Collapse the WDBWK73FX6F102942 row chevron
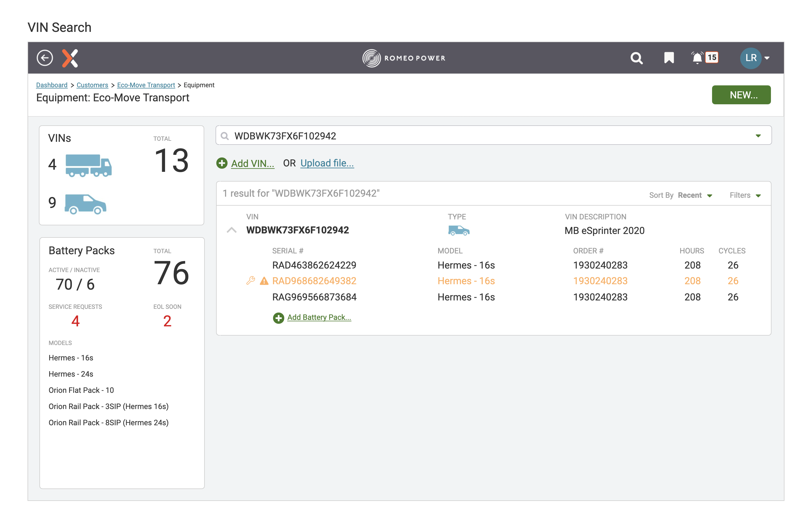The height and width of the screenshot is (529, 812). pos(232,230)
